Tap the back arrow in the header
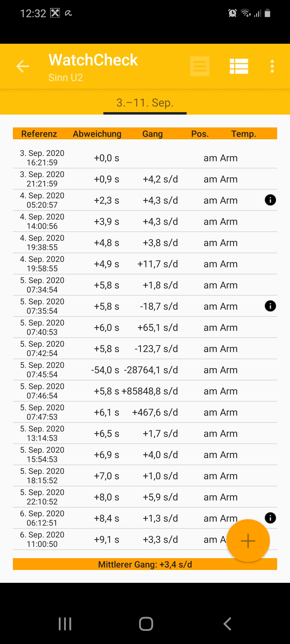The image size is (290, 644). tap(23, 66)
